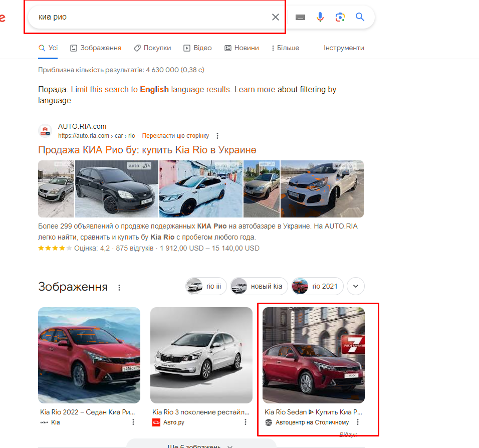
Task: Click the 'Відгук' feedback link
Action: 349,434
